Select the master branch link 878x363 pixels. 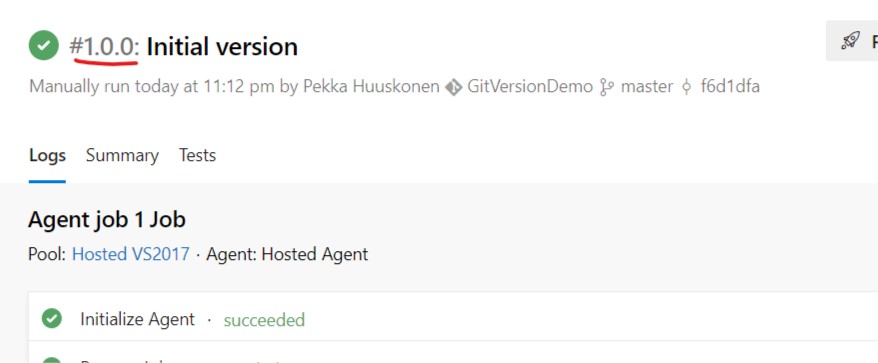[647, 87]
